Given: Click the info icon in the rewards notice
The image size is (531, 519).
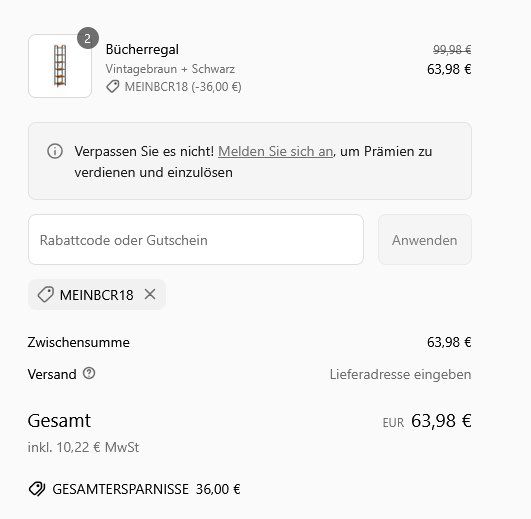Looking at the screenshot, I should pos(55,151).
